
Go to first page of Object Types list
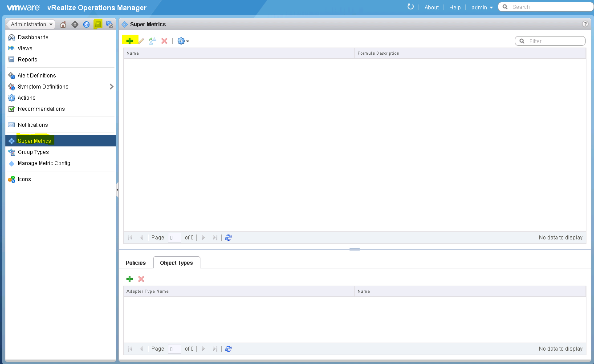pyautogui.click(x=130, y=349)
